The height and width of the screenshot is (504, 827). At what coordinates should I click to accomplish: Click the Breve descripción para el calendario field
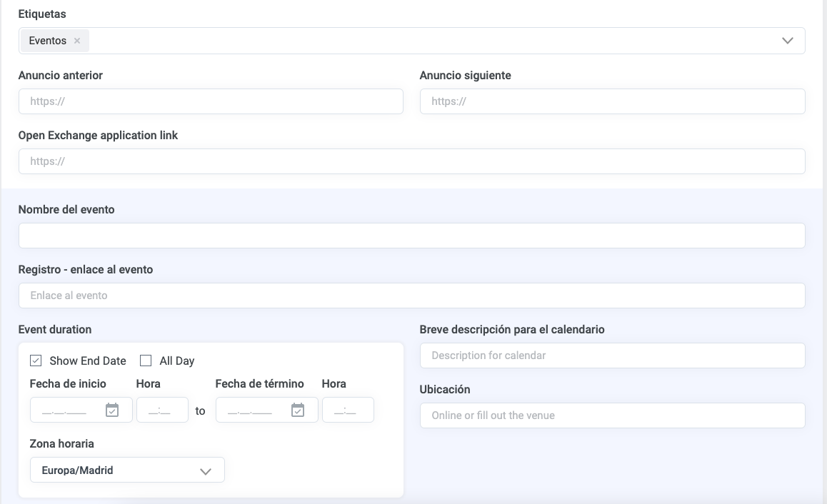pos(612,356)
